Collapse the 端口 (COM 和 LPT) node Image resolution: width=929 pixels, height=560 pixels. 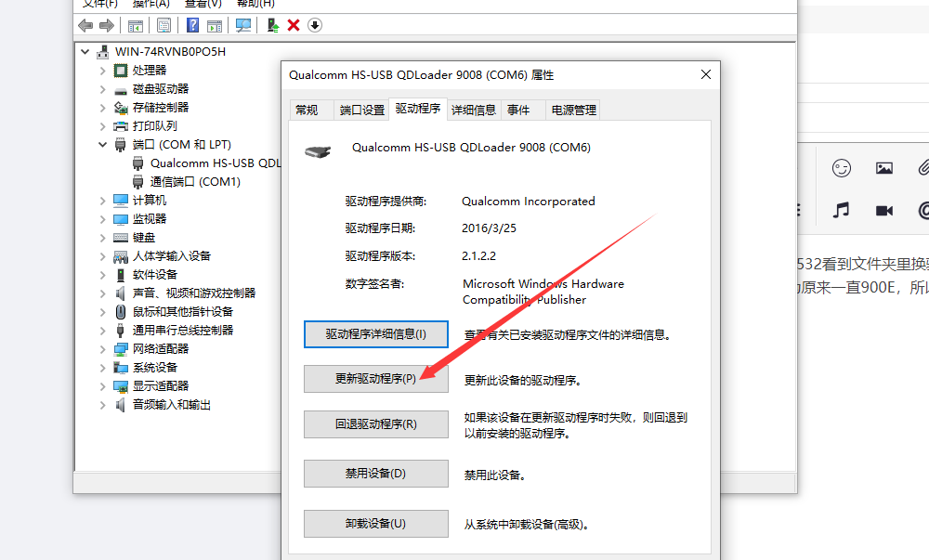(102, 144)
